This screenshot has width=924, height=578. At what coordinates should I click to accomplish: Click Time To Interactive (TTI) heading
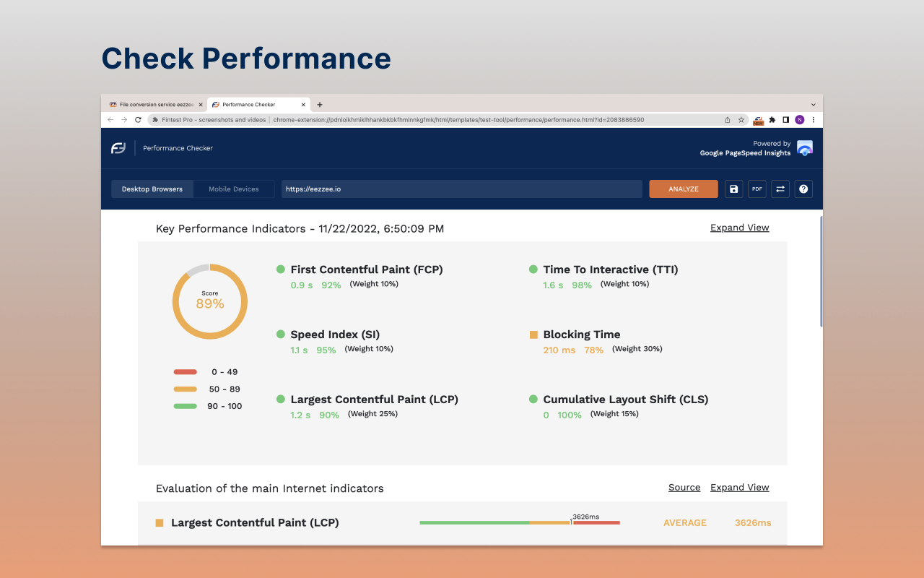611,269
